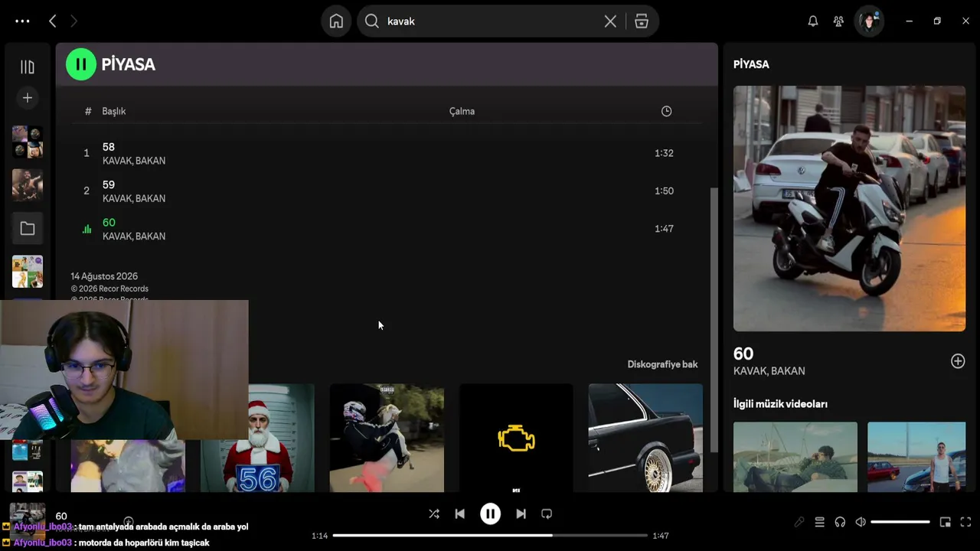Open the black car wheel album cover

645,438
